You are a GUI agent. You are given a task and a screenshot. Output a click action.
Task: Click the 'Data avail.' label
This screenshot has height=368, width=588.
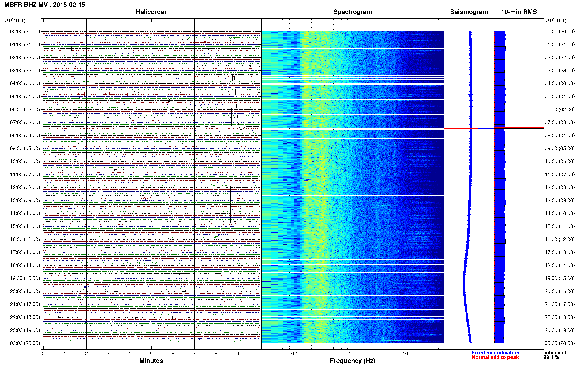click(x=555, y=353)
